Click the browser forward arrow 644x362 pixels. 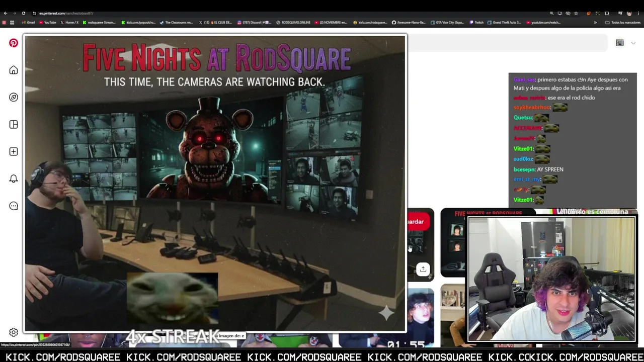tap(14, 13)
